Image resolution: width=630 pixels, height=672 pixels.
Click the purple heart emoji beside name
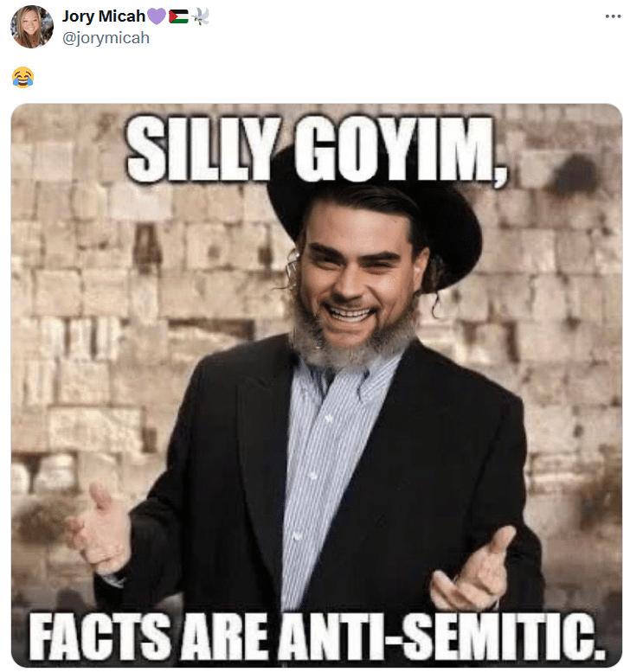[157, 16]
